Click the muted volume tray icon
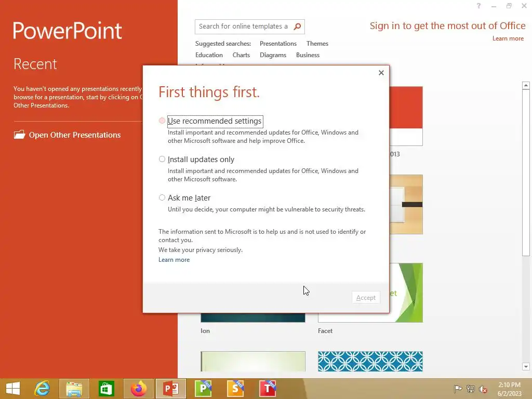 483,389
